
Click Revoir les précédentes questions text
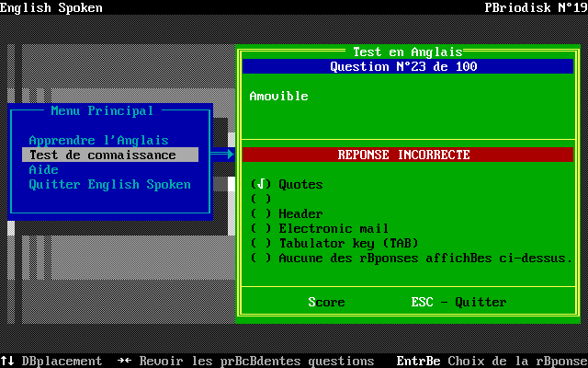click(256, 361)
